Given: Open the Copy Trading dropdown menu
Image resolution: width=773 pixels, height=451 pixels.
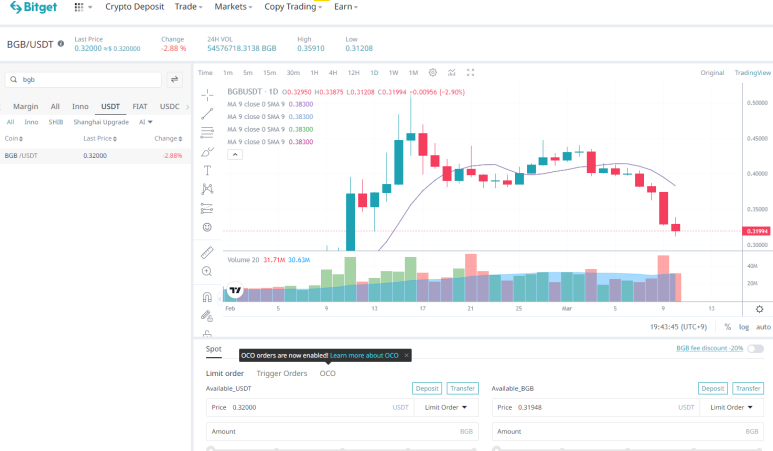Looking at the screenshot, I should pyautogui.click(x=293, y=7).
